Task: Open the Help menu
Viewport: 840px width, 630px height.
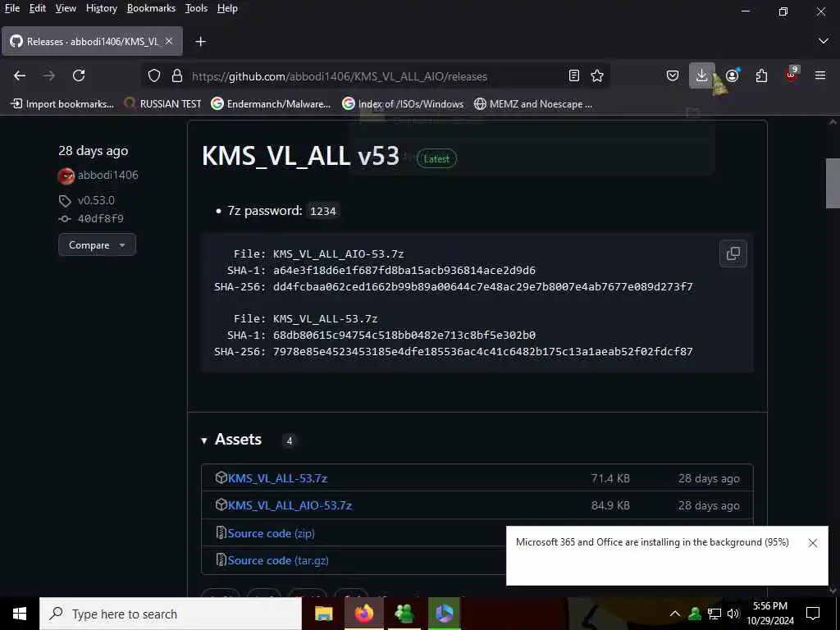Action: (x=227, y=8)
